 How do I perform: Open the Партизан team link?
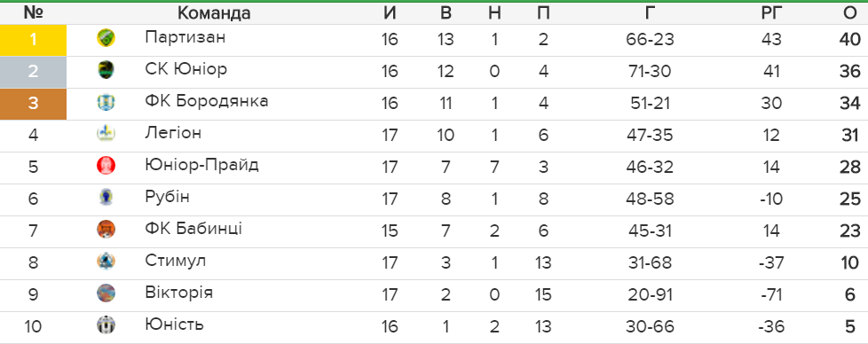185,37
